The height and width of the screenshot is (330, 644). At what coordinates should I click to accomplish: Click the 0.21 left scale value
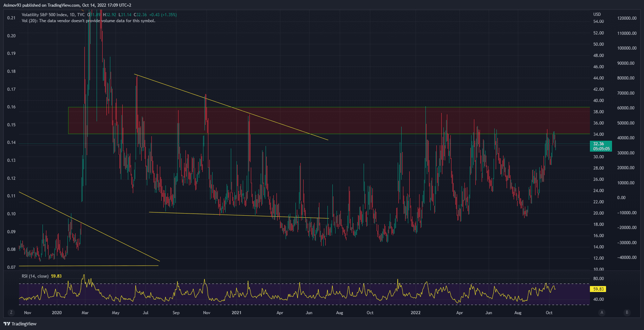(11, 18)
